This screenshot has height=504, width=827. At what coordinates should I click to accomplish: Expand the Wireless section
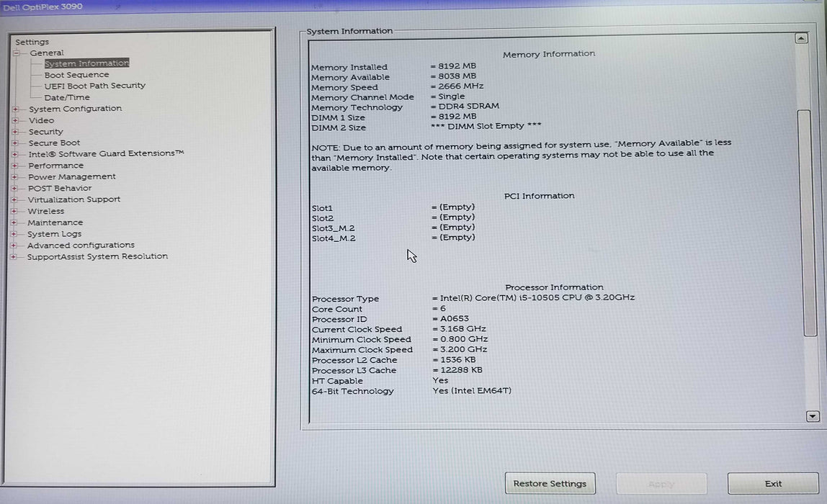click(x=15, y=210)
